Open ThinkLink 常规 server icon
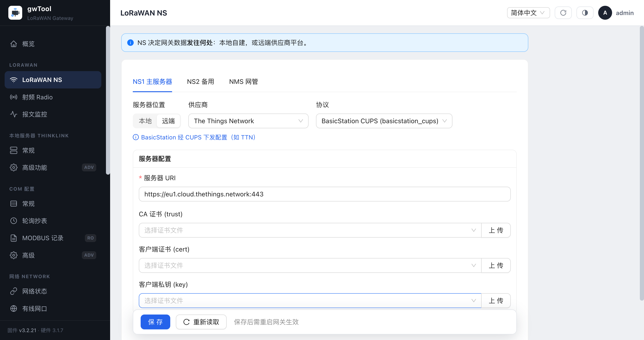 [x=13, y=150]
